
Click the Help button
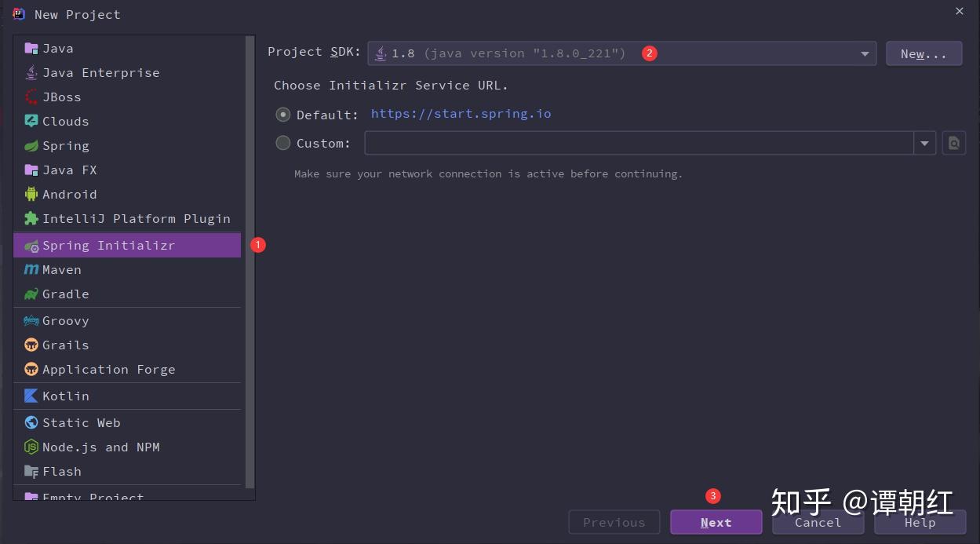[x=920, y=522]
